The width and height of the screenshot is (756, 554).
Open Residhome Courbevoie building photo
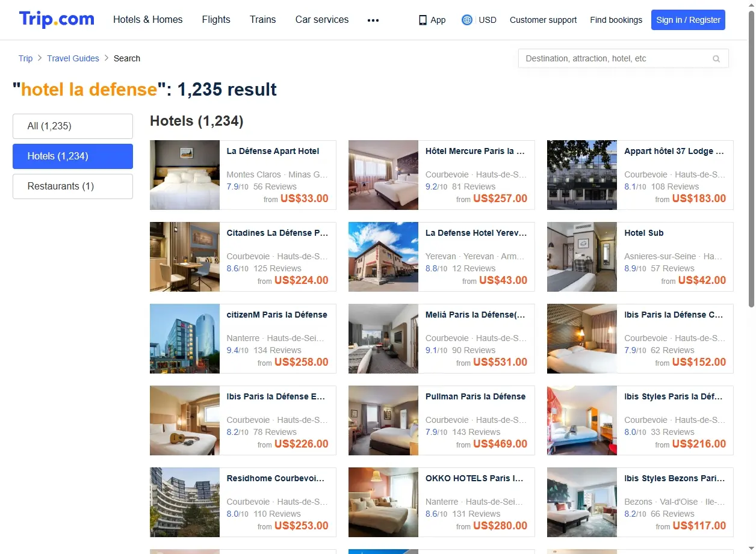click(185, 502)
